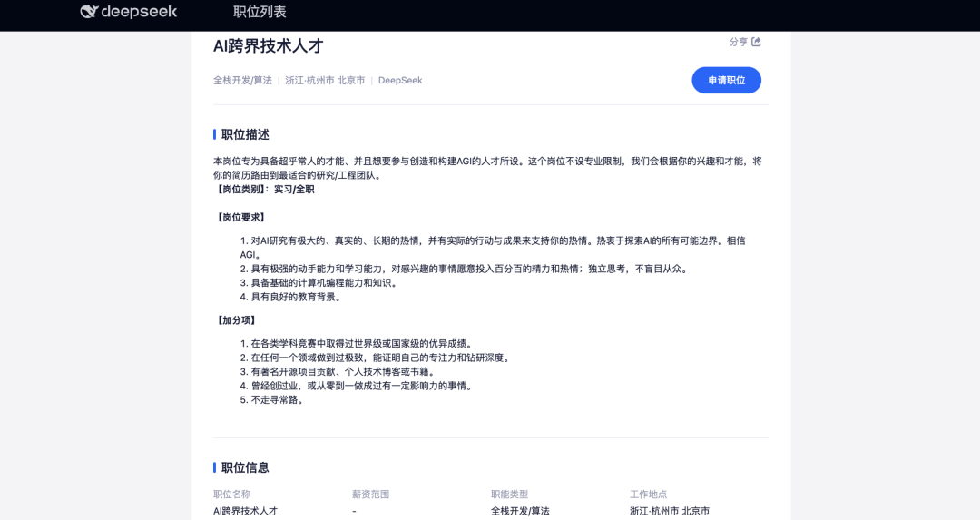The width and height of the screenshot is (980, 520).
Task: Select the job title AI跨界技术人才
Action: [x=268, y=45]
